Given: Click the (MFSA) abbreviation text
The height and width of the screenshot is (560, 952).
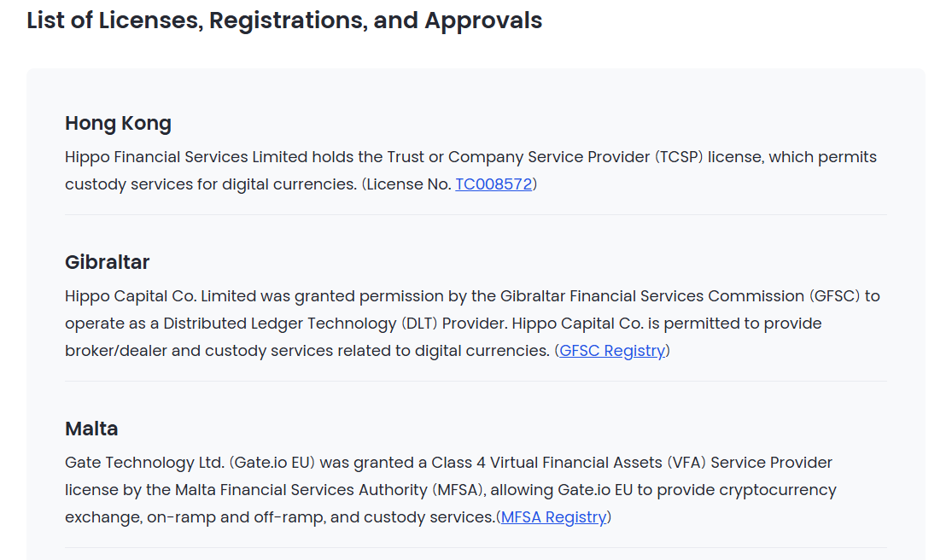Looking at the screenshot, I should pos(458,490).
